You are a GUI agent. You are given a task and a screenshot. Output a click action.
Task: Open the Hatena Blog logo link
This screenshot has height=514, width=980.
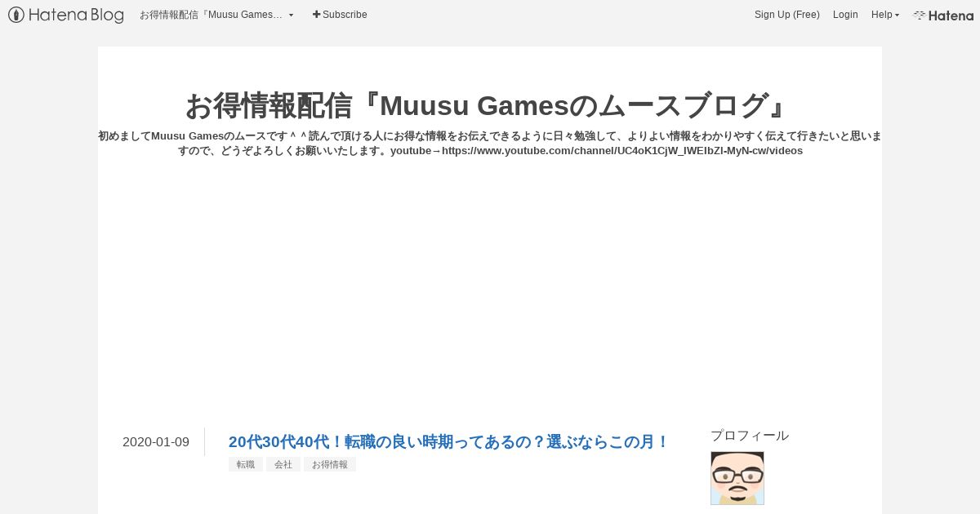(66, 15)
